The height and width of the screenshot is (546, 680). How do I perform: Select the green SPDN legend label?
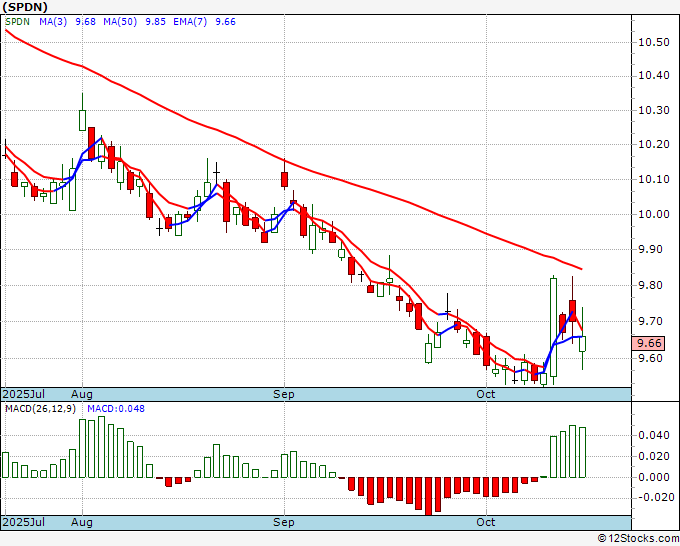(17, 22)
